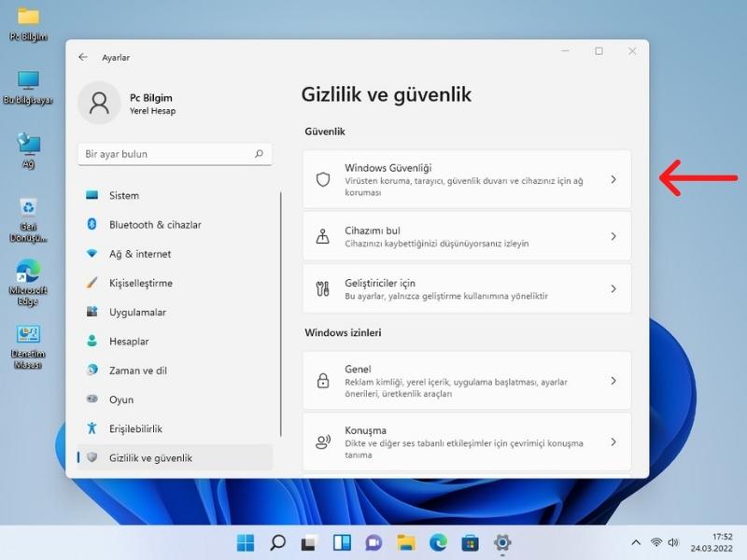Select Kişiselleştirme in sidebar
747x560 pixels.
(175, 283)
